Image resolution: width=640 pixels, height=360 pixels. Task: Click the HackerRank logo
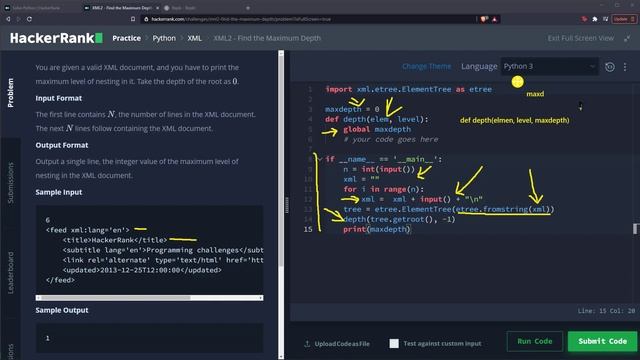56,38
